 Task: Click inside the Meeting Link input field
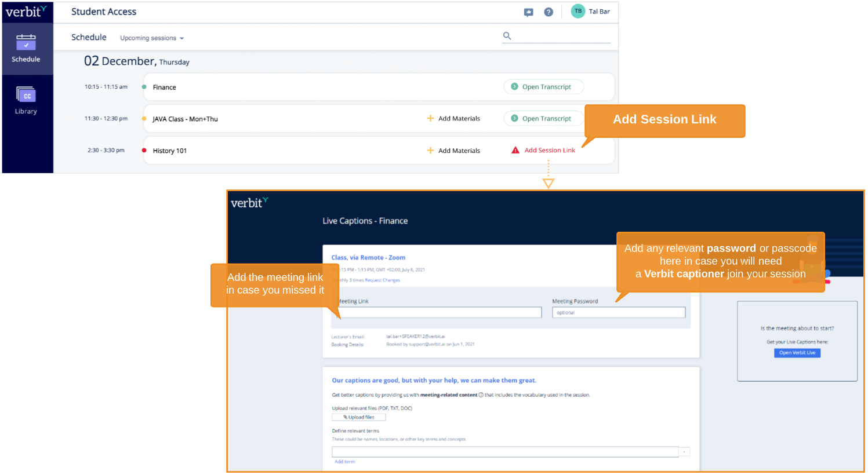click(438, 312)
